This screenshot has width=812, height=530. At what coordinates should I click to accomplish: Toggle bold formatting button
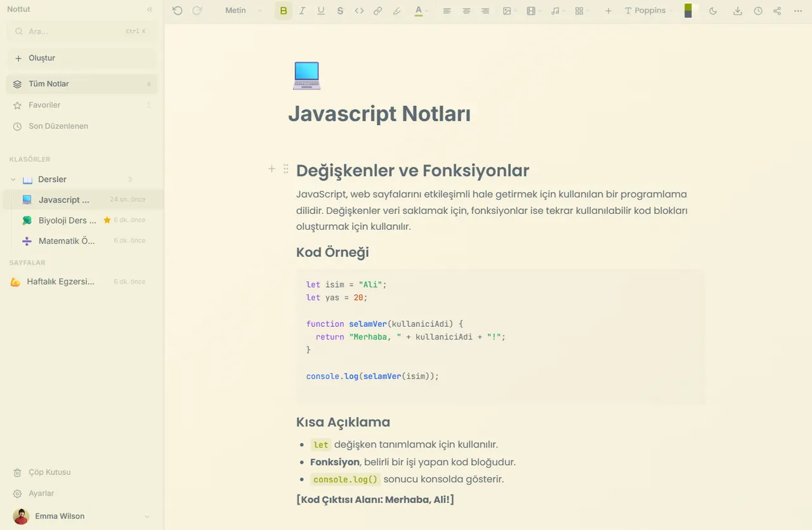pyautogui.click(x=284, y=11)
